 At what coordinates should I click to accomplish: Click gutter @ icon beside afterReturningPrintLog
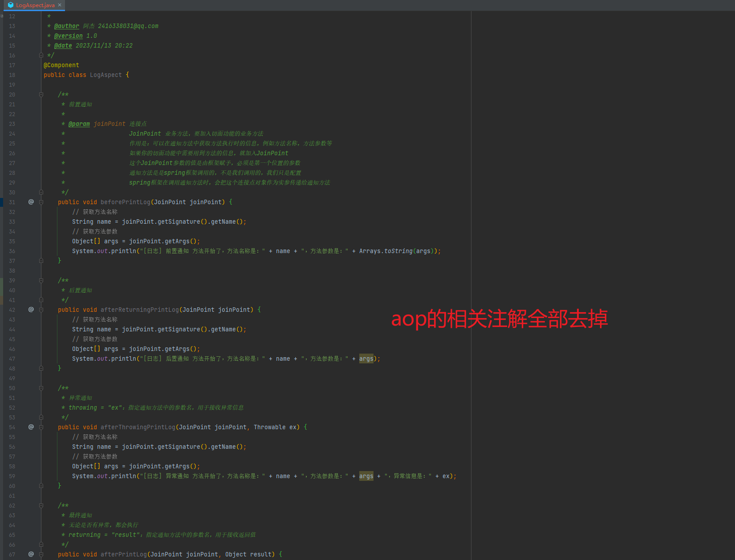tap(31, 310)
